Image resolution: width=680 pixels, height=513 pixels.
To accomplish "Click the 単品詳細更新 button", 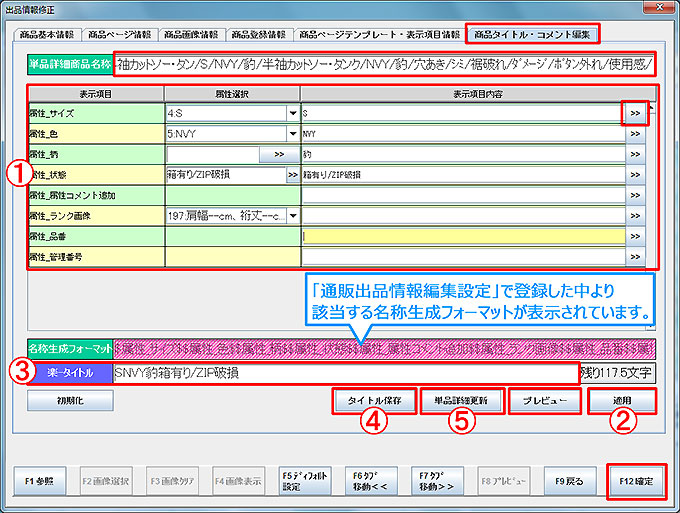I will 461,401.
